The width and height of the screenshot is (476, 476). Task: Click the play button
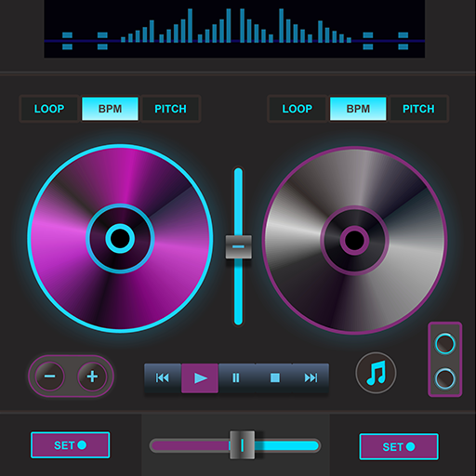tap(200, 378)
